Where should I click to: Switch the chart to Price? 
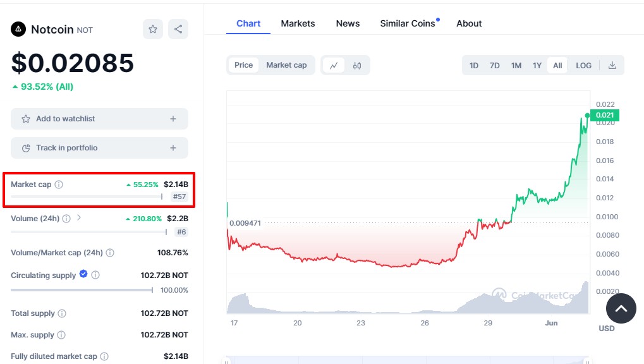(243, 65)
